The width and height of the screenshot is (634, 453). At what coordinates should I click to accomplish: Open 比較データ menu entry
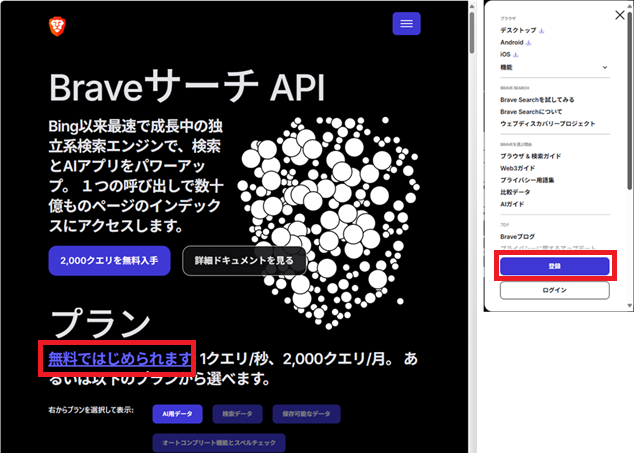pos(515,192)
